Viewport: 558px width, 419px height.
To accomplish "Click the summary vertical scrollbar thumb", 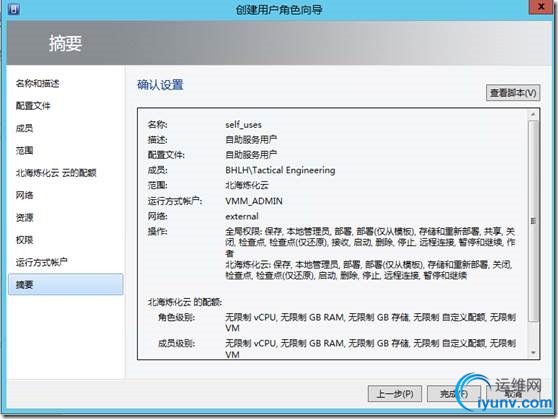I will (533, 221).
